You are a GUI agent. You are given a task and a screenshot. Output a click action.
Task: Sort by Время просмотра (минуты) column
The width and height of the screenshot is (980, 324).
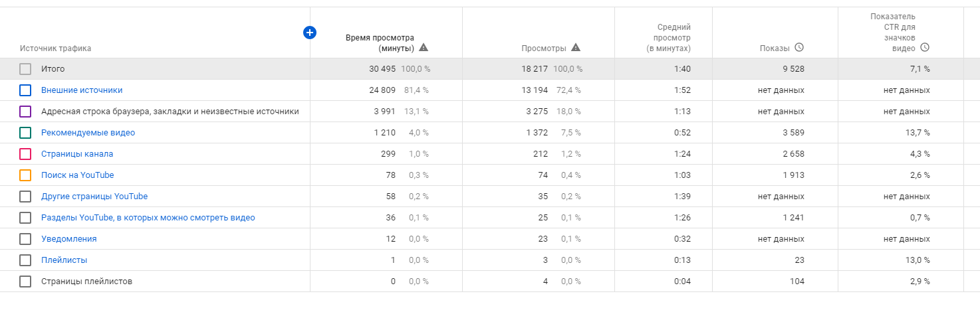[x=380, y=42]
